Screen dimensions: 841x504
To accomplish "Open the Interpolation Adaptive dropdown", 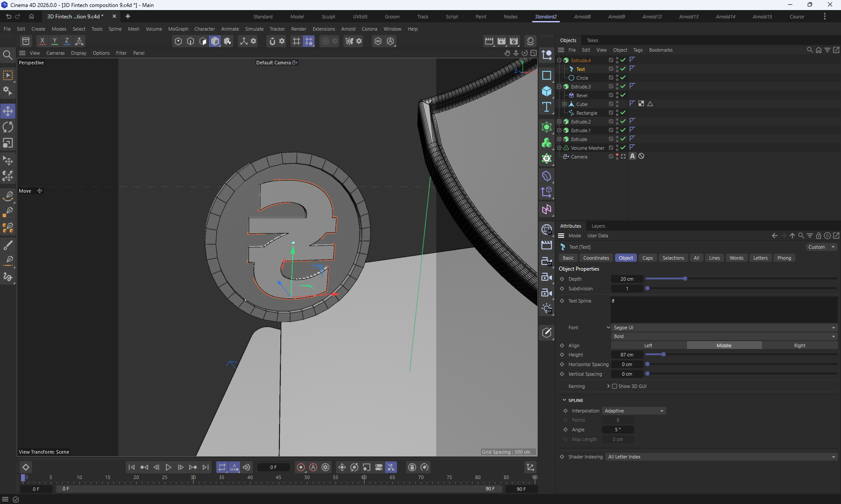I will click(x=634, y=411).
